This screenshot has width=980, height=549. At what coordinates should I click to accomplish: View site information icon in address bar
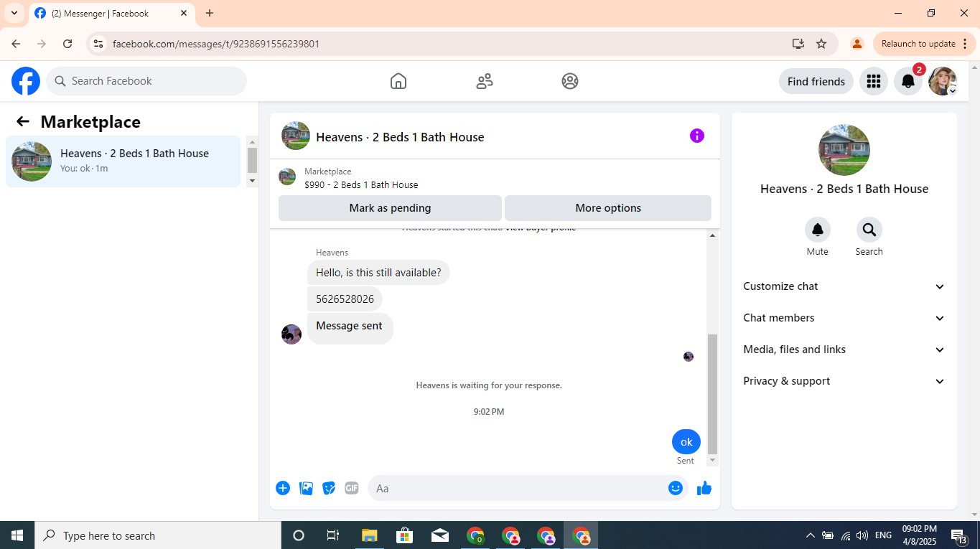pyautogui.click(x=98, y=44)
